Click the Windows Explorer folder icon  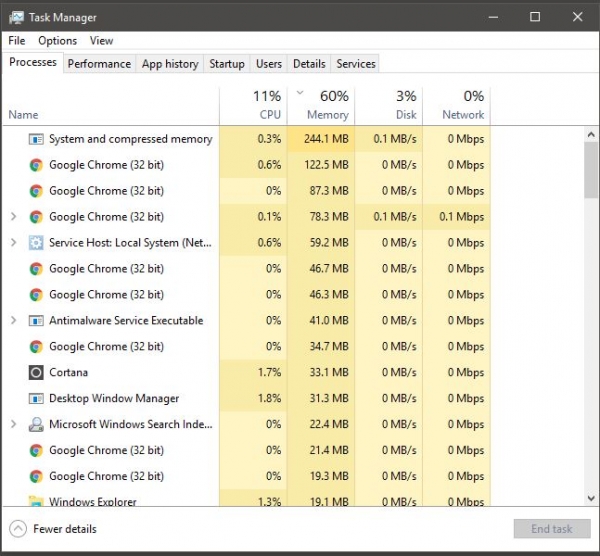tap(36, 502)
